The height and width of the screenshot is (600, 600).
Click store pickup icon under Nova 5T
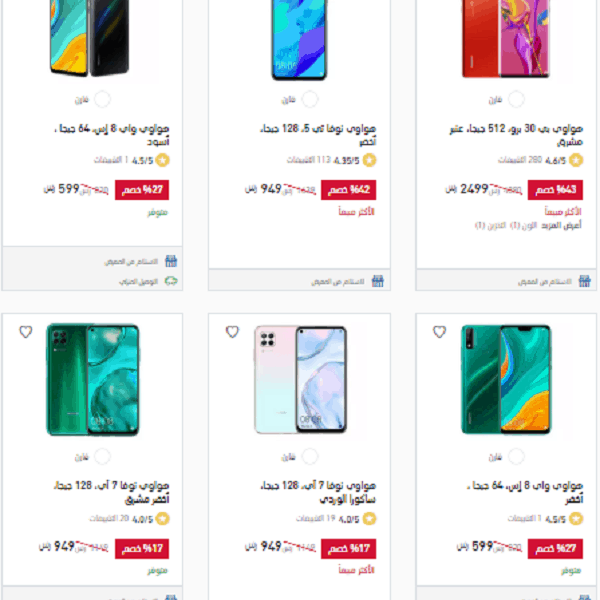click(x=378, y=281)
